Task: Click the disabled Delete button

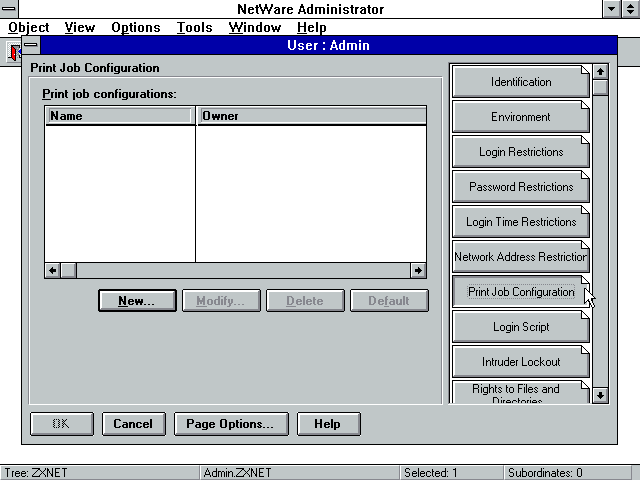Action: coord(305,301)
